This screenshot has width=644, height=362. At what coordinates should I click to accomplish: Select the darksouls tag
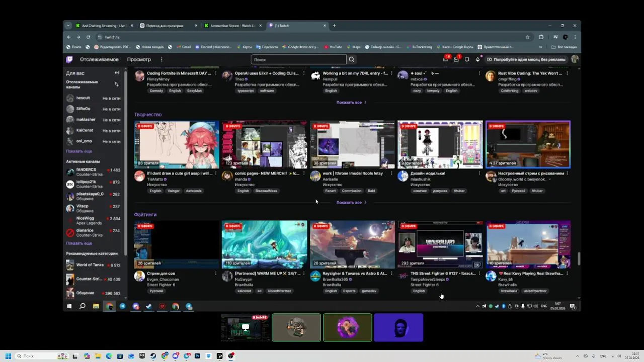click(194, 191)
